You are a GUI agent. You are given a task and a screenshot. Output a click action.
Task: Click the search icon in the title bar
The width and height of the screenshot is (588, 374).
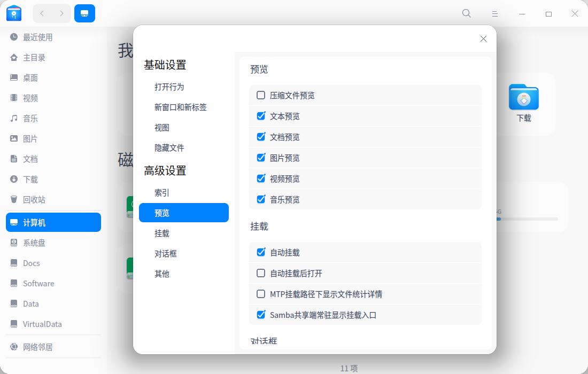click(x=466, y=13)
